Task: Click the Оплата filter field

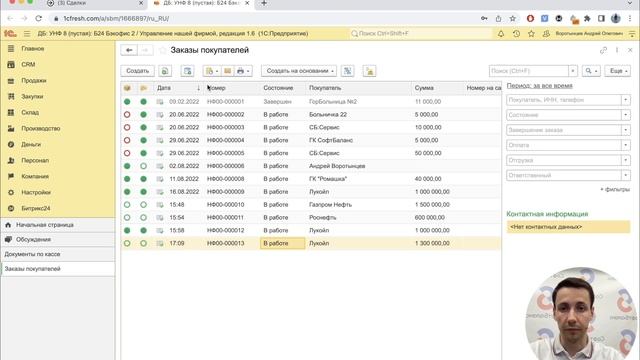Action: tap(564, 145)
